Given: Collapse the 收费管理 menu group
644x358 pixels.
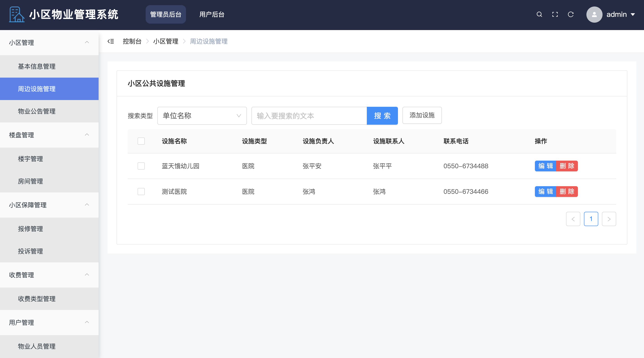Looking at the screenshot, I should point(49,275).
